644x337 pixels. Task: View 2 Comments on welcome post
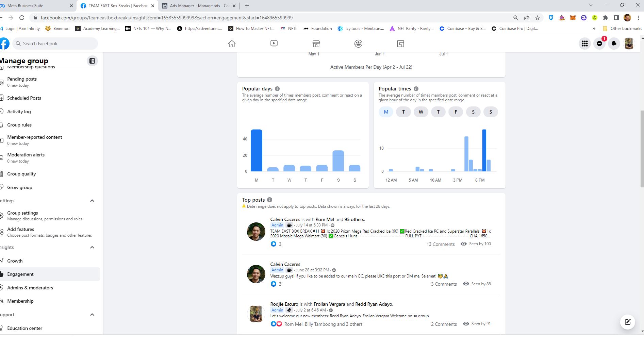pyautogui.click(x=444, y=324)
